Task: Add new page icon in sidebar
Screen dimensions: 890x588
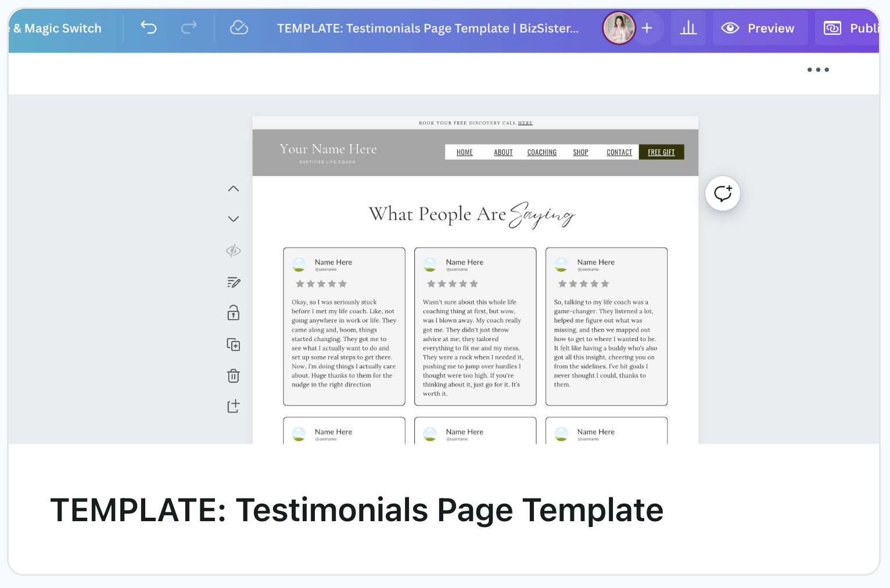Action: 234,406
